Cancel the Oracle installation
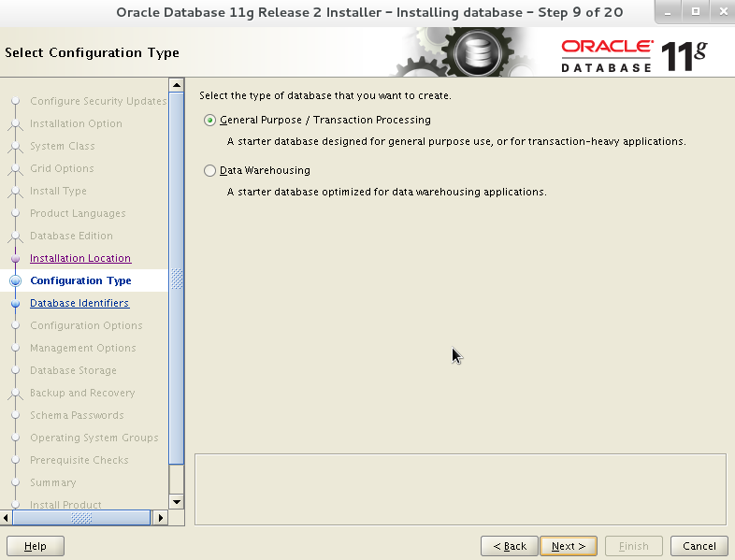This screenshot has width=735, height=560. (x=699, y=546)
